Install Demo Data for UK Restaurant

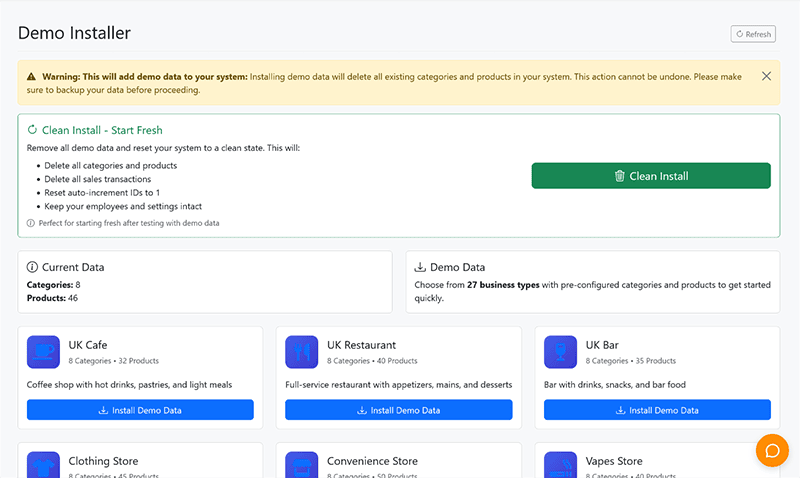click(x=398, y=410)
